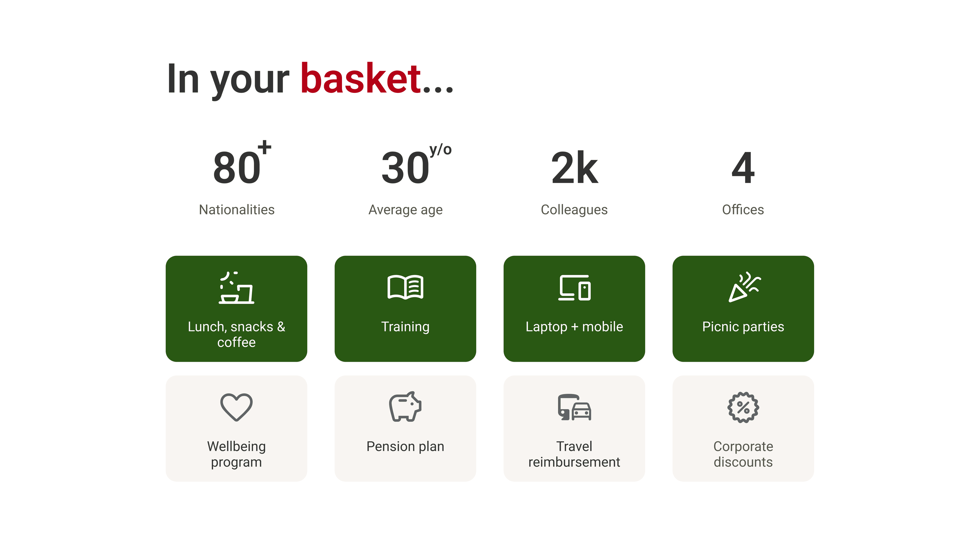The height and width of the screenshot is (536, 980).
Task: Open the "Corporate discounts" card label
Action: tap(743, 454)
